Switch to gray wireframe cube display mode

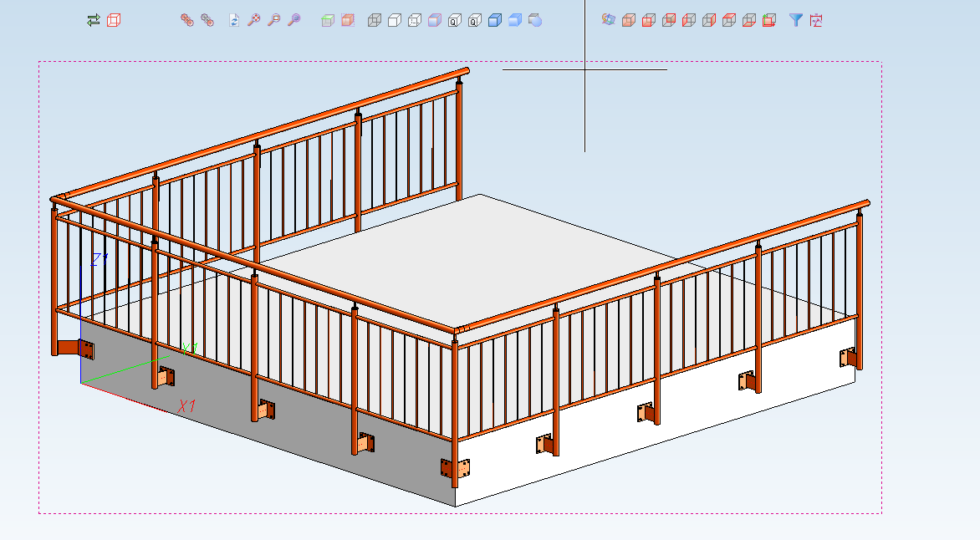click(375, 20)
